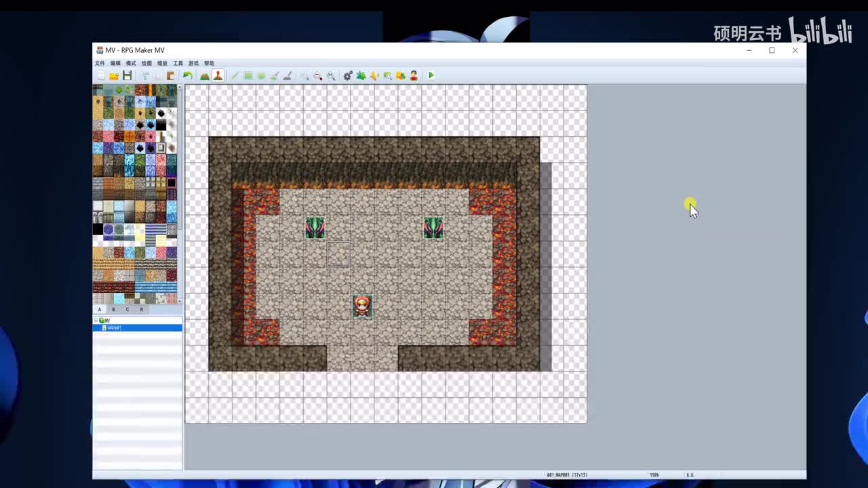Select the left green monster event on map
The width and height of the screenshot is (868, 488).
(x=315, y=228)
